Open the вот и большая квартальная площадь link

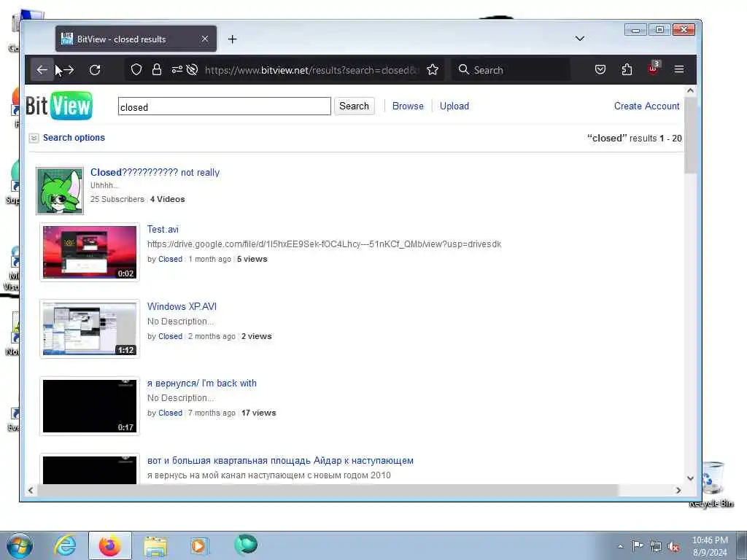[280, 461]
